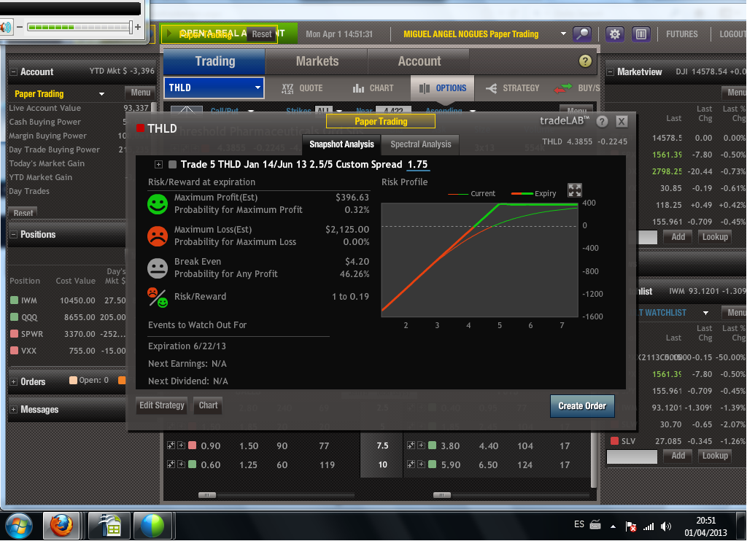Click the Edit Strategy button
The image size is (747, 560).
162,405
